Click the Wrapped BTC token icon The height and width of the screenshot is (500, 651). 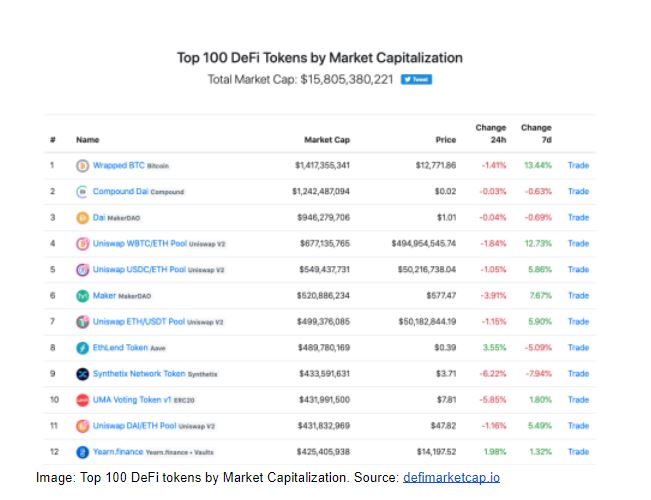coord(82,165)
